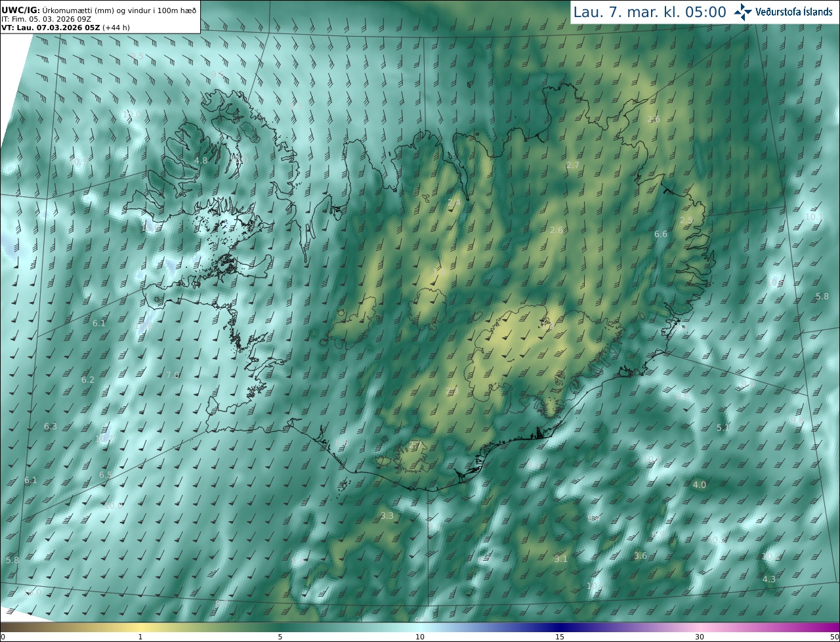The height and width of the screenshot is (642, 840).
Task: Click the 6.5 value on the map
Action: click(106, 475)
